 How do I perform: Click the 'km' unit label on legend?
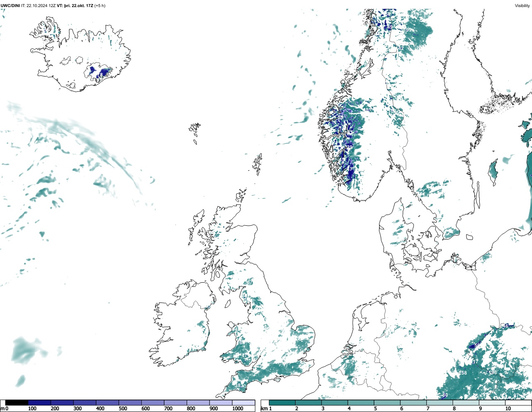tap(265, 409)
